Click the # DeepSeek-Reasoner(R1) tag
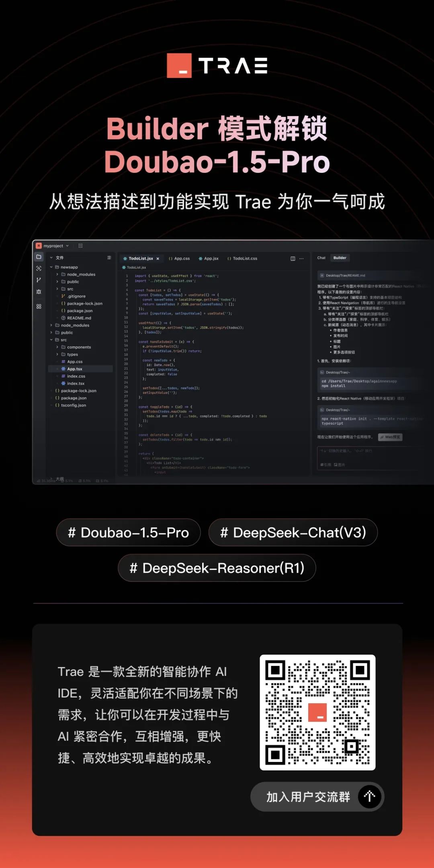 point(217,568)
